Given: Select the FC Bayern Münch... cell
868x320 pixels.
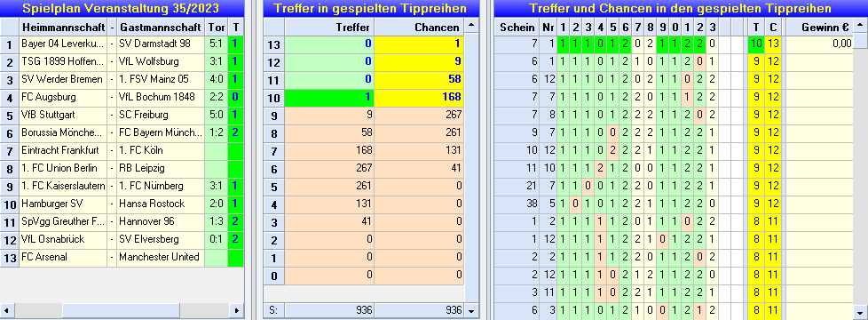Looking at the screenshot, I should (161, 132).
